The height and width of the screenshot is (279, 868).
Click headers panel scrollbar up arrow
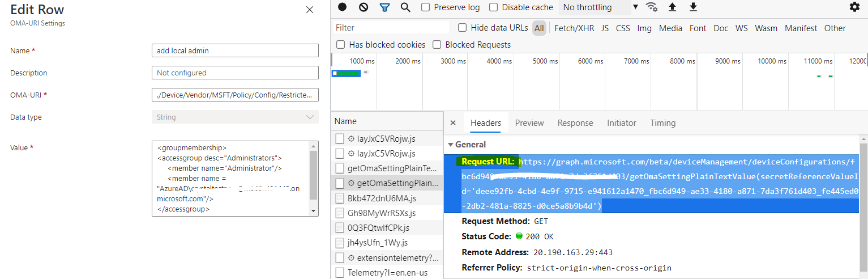(x=863, y=139)
